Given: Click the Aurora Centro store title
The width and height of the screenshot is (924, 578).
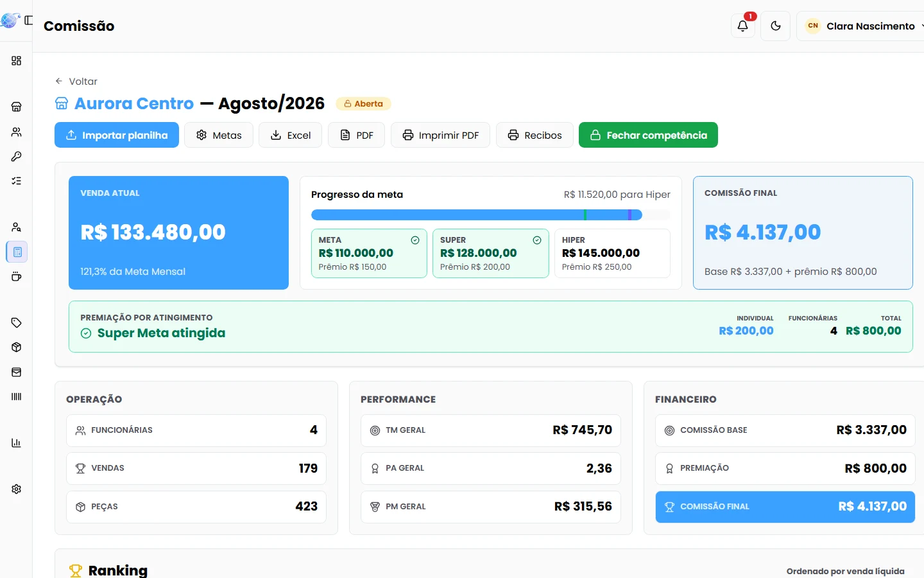Looking at the screenshot, I should click(x=134, y=103).
